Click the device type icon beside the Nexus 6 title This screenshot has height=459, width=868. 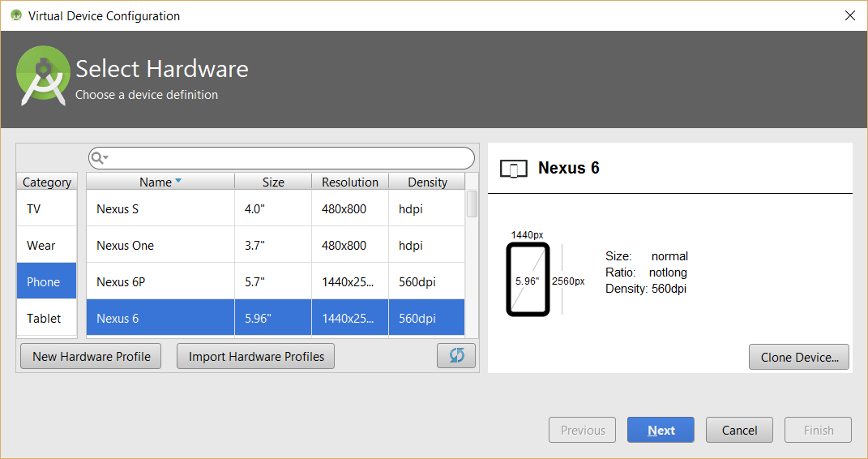[513, 169]
